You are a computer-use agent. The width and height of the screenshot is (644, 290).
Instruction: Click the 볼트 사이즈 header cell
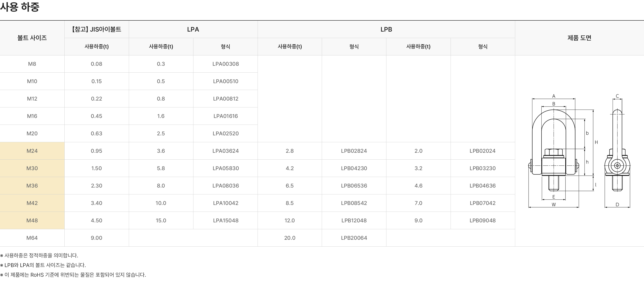[x=32, y=38]
